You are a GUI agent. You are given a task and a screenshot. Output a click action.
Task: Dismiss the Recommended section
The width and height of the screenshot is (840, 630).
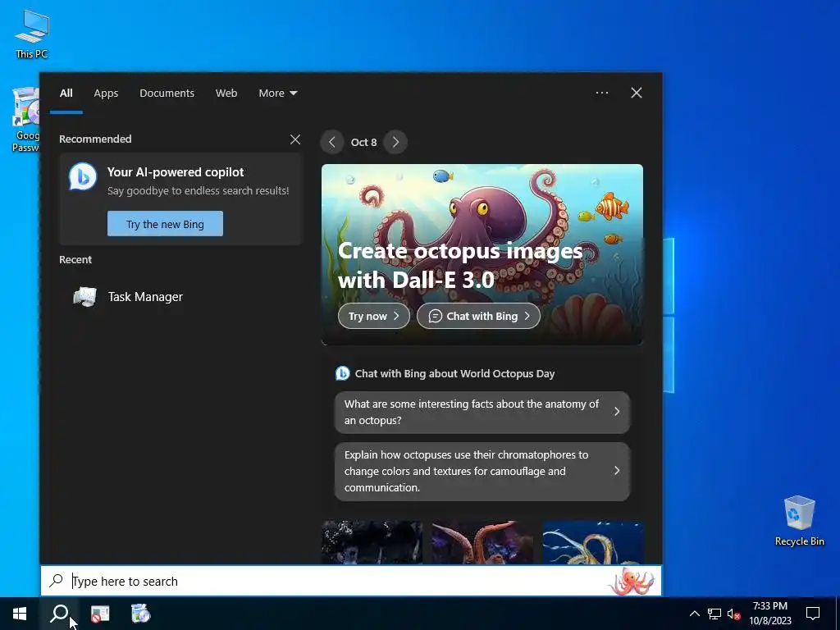pos(295,139)
